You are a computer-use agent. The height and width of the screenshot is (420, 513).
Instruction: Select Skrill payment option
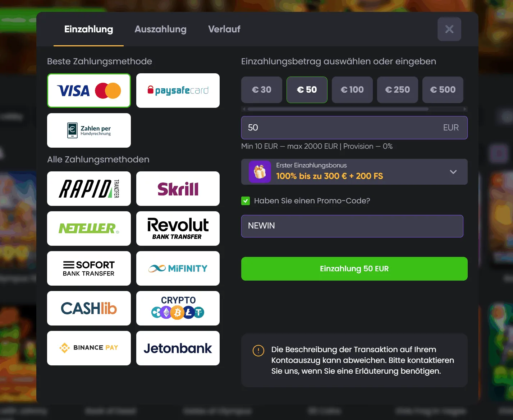[x=178, y=189]
